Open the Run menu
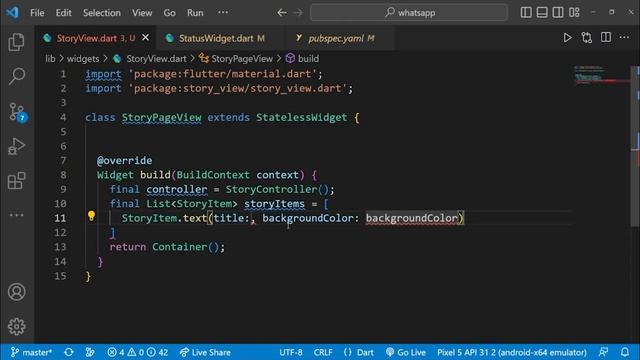The height and width of the screenshot is (360, 640). pyautogui.click(x=195, y=13)
